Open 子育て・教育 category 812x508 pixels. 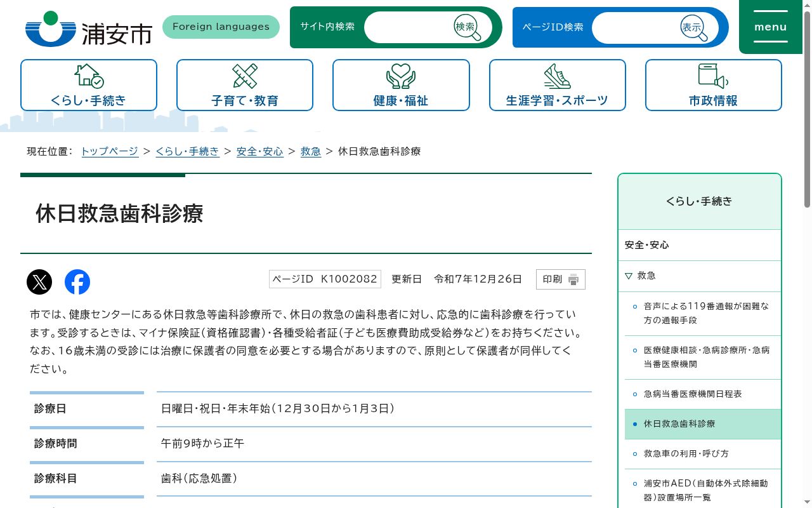click(x=245, y=85)
